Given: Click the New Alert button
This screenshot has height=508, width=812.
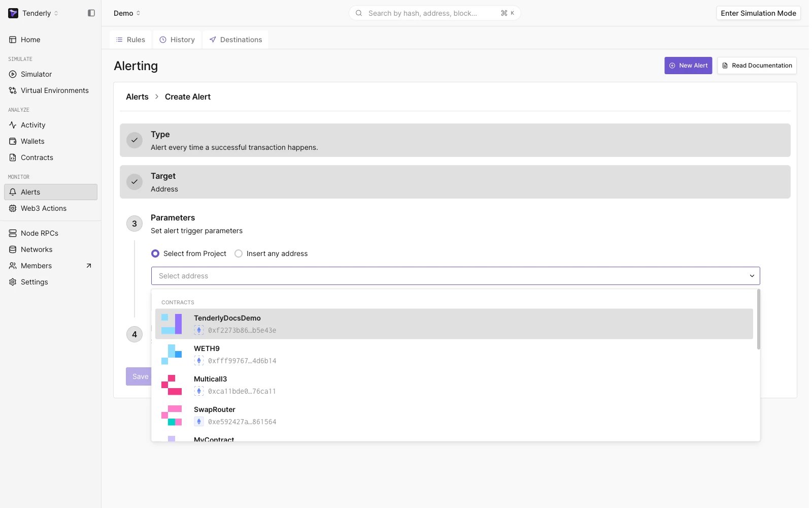Looking at the screenshot, I should [x=688, y=66].
